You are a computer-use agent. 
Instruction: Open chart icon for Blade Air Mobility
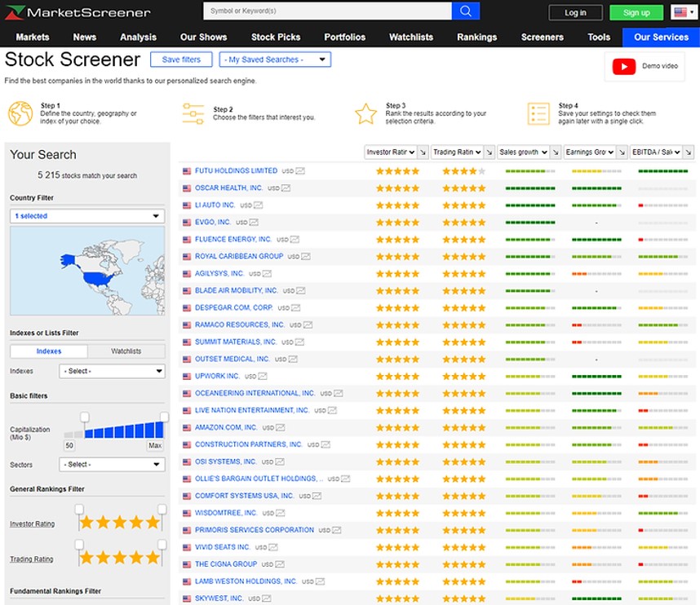(x=301, y=291)
